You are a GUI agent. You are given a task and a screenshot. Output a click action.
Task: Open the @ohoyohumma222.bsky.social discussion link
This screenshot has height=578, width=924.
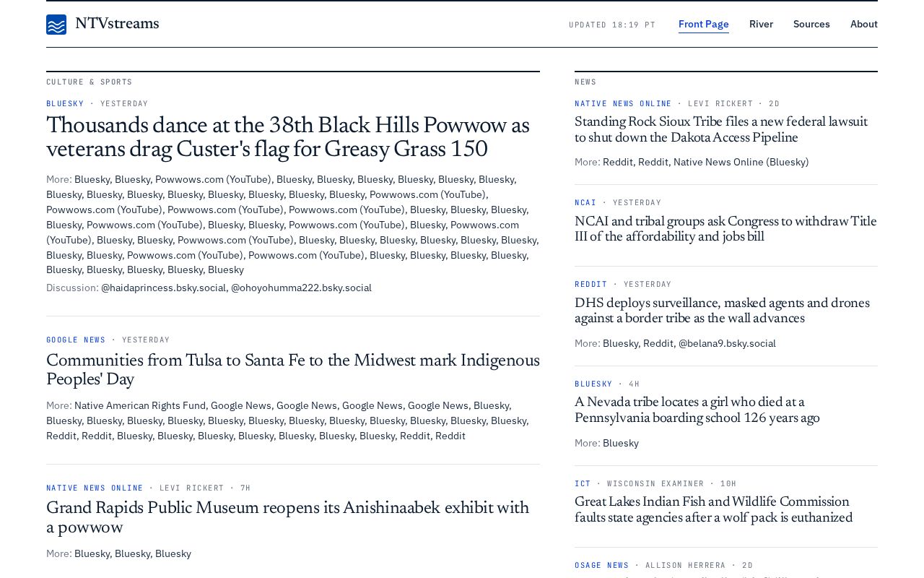pos(301,288)
